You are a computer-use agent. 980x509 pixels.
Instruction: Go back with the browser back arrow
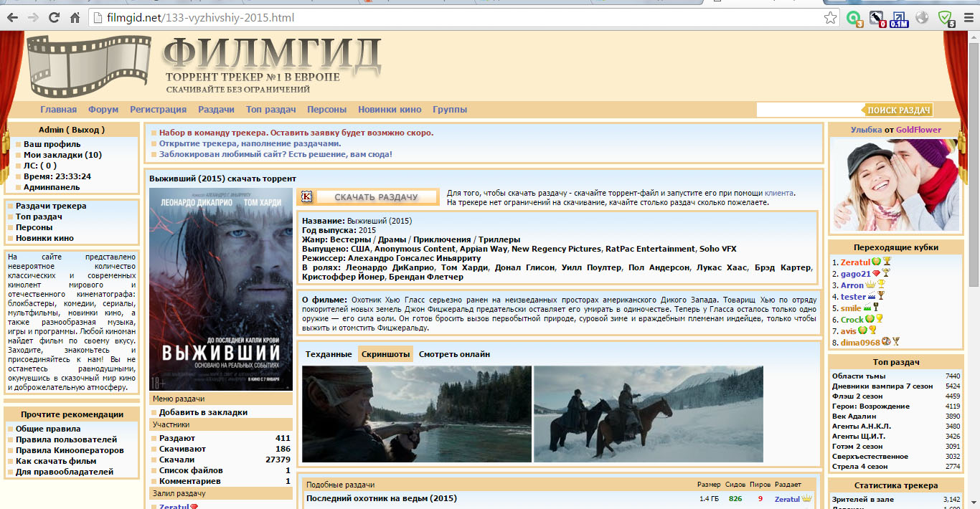[x=12, y=18]
